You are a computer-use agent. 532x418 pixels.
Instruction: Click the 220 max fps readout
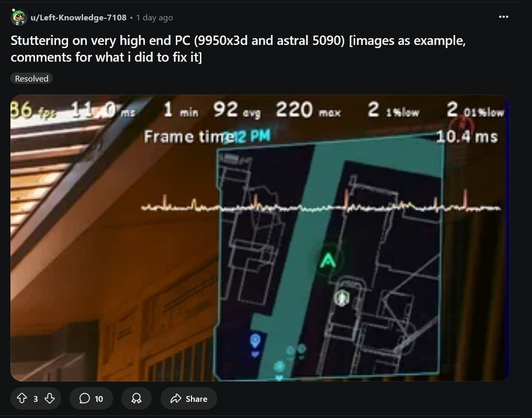pos(308,110)
